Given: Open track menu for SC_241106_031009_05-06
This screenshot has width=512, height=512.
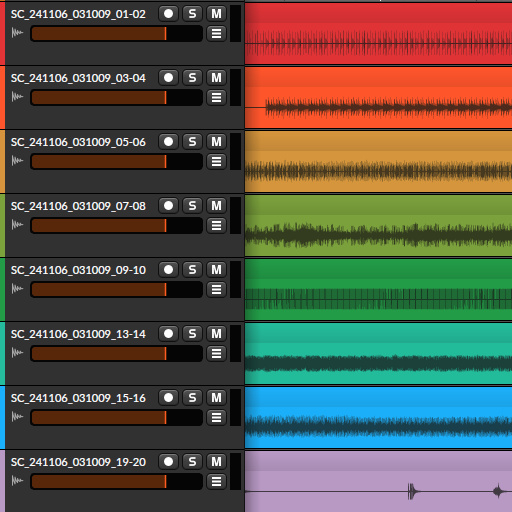Looking at the screenshot, I should point(216,161).
